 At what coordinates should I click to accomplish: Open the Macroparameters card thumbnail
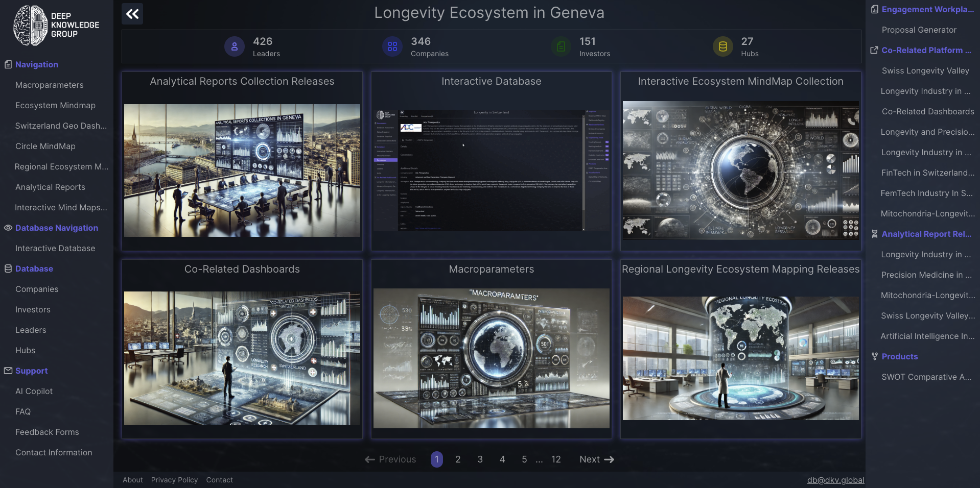pos(491,358)
